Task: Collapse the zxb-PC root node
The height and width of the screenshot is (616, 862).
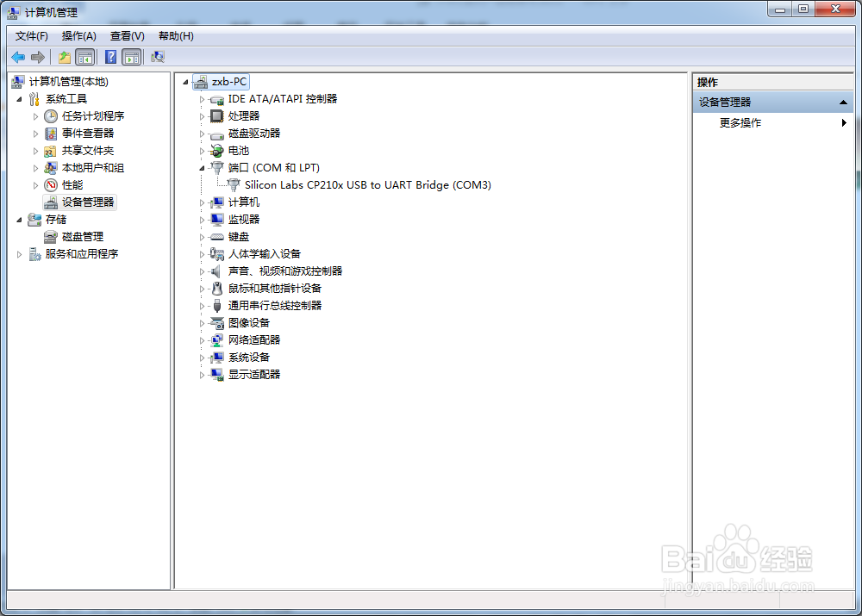Action: [x=186, y=83]
